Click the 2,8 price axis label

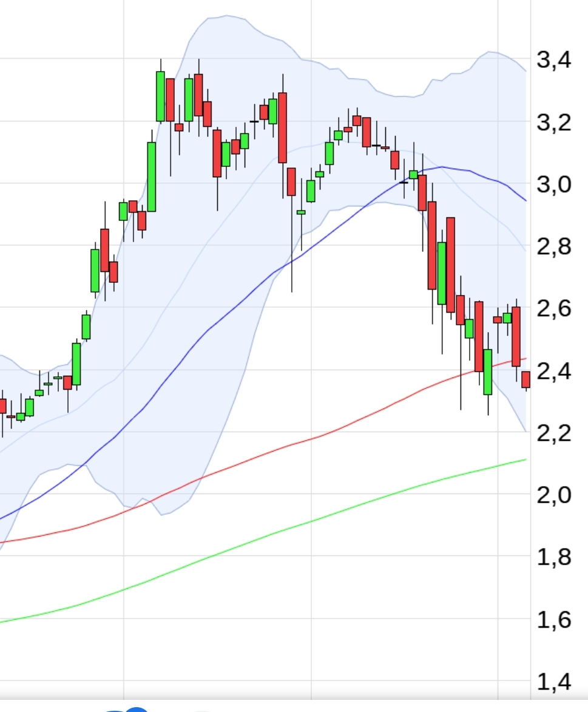pyautogui.click(x=553, y=247)
